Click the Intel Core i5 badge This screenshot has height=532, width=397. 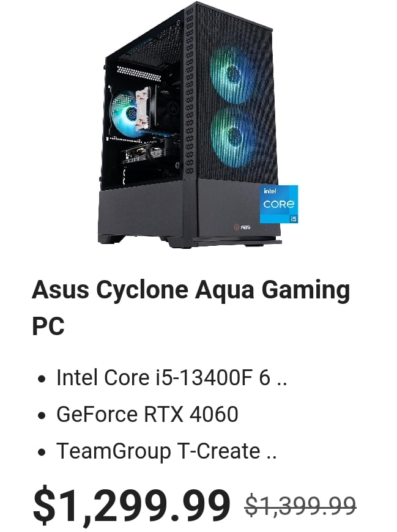point(279,204)
